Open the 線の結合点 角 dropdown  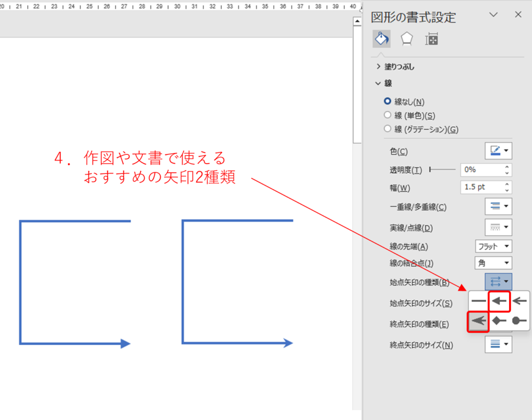(493, 262)
